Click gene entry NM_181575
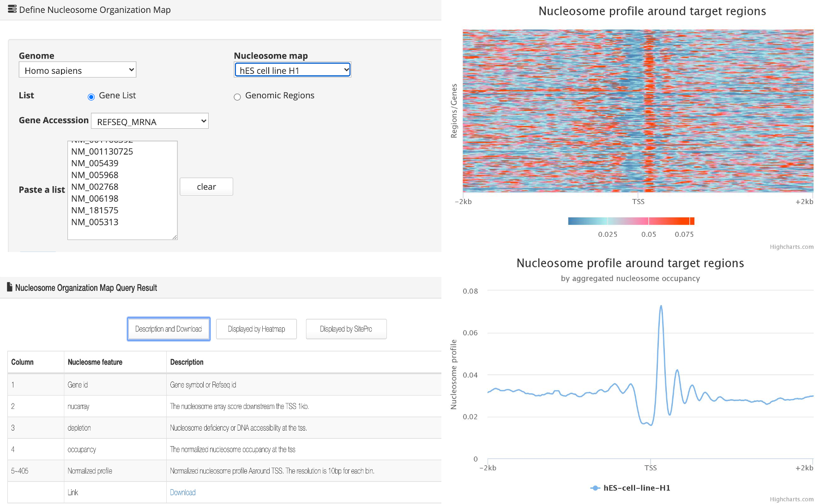Screen dimensions: 820x504 pyautogui.click(x=95, y=210)
